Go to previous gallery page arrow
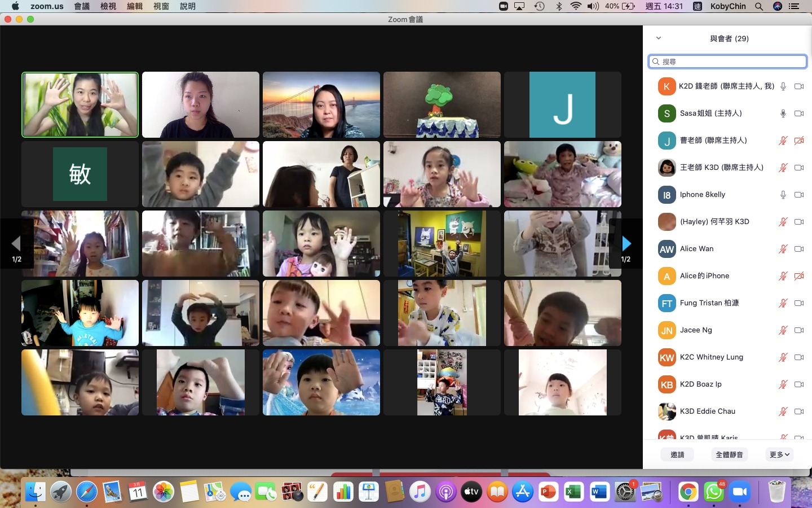Screen dimensions: 812x508 pos(16,244)
